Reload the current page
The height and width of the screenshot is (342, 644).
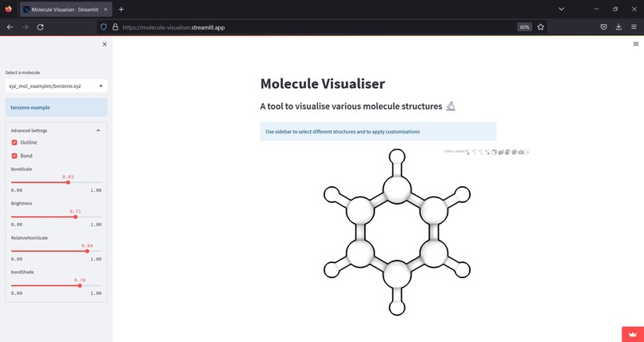click(40, 27)
